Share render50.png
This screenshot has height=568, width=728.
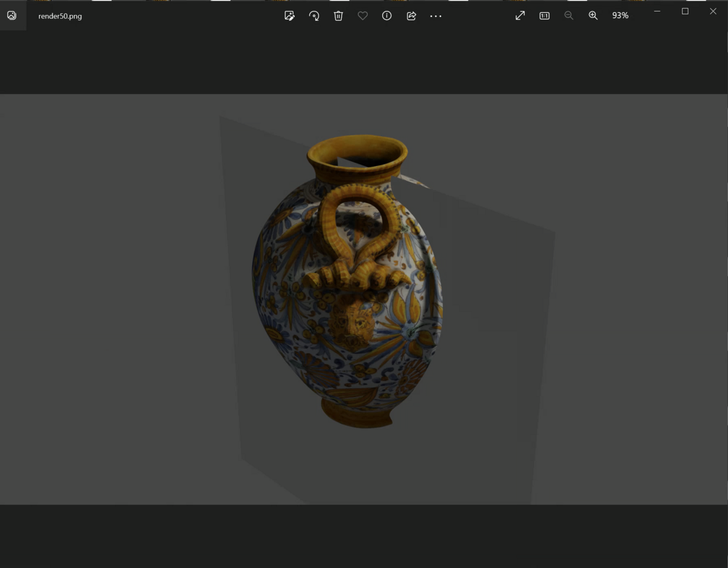click(x=411, y=16)
